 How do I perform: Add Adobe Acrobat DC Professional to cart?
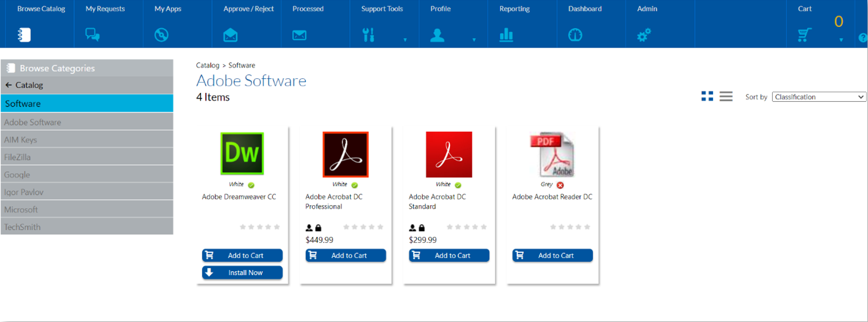coord(345,255)
